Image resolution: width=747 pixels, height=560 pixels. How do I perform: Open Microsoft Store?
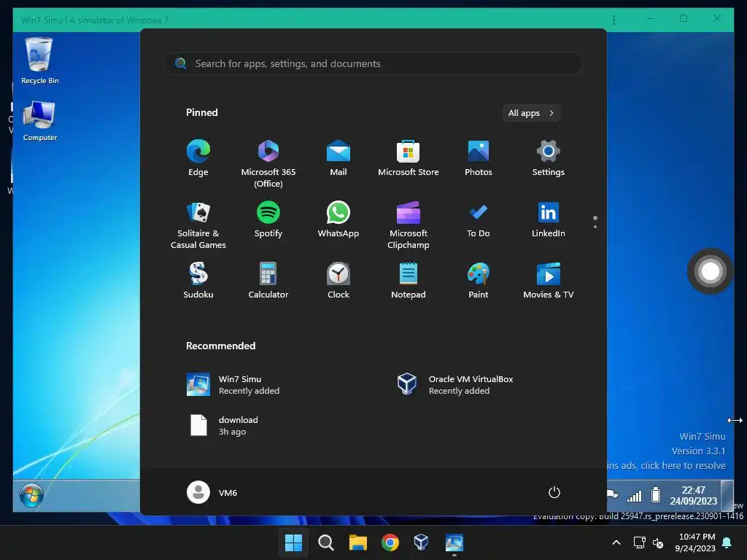click(x=409, y=158)
